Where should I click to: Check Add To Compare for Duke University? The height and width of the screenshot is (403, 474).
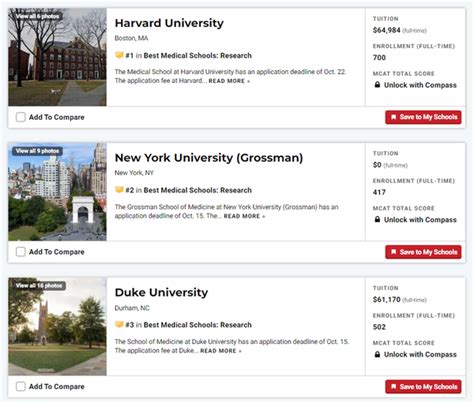[x=21, y=386]
